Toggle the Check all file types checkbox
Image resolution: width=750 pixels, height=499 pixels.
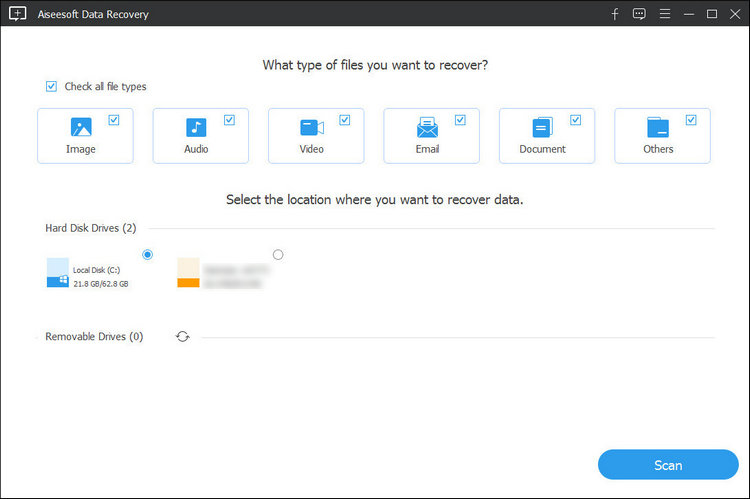(51, 86)
